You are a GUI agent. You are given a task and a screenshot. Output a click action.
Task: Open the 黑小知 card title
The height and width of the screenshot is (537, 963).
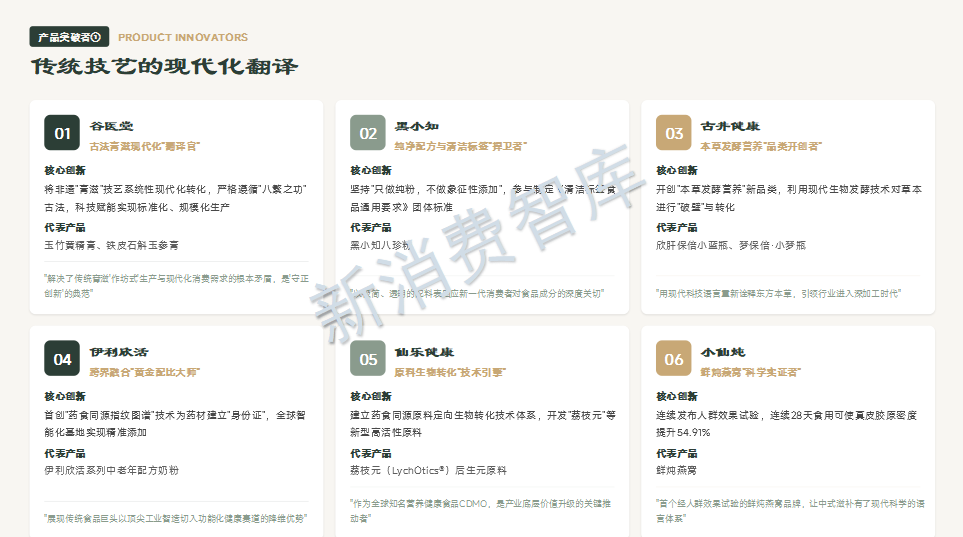pos(416,126)
